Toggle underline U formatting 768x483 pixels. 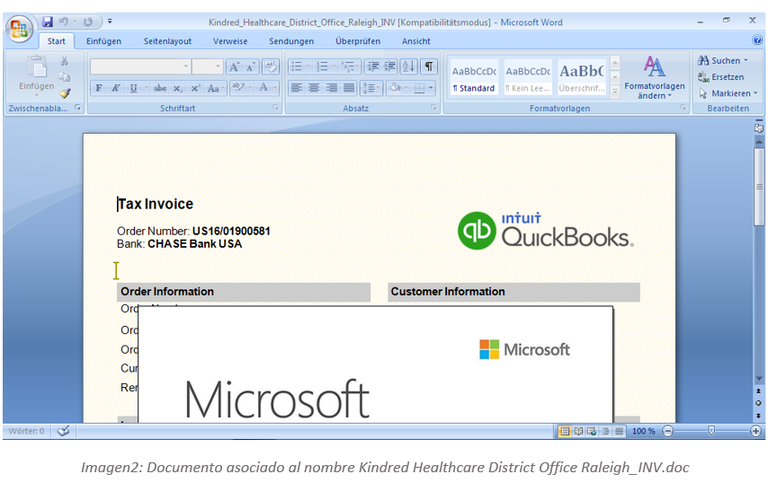tap(133, 88)
